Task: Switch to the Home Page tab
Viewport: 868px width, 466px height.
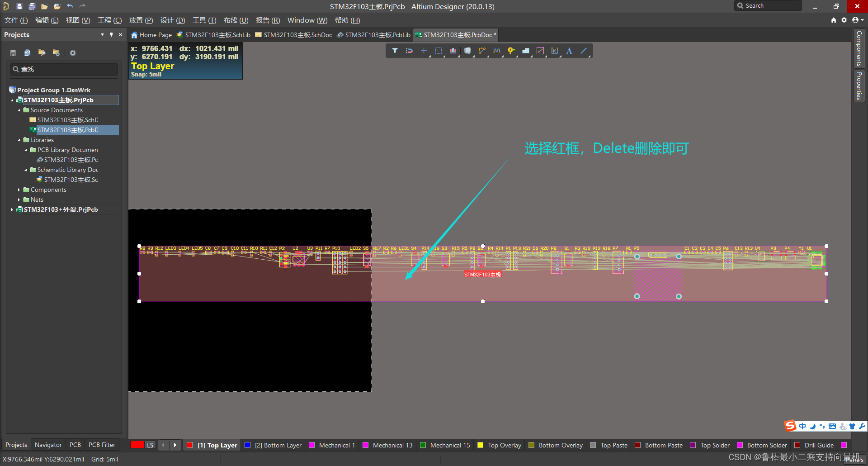Action: pos(151,35)
